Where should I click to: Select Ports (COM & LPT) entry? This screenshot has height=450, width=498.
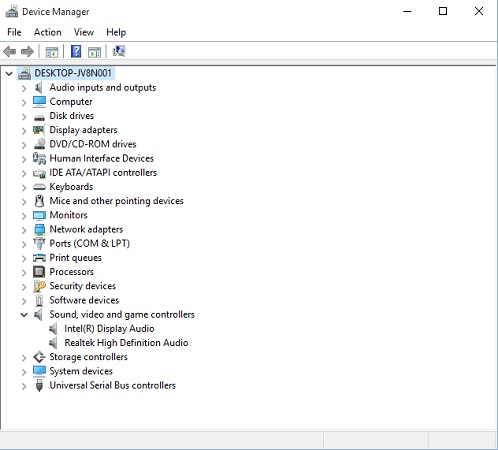89,244
